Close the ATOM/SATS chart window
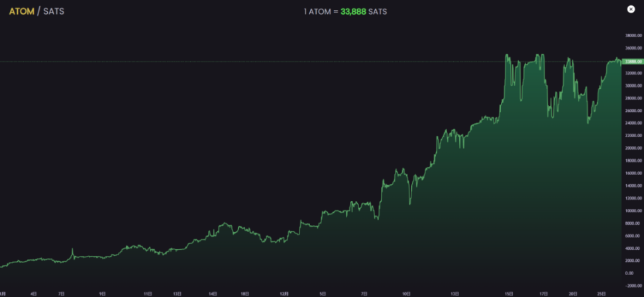Screen dimensions: 644x297 [x=631, y=9]
